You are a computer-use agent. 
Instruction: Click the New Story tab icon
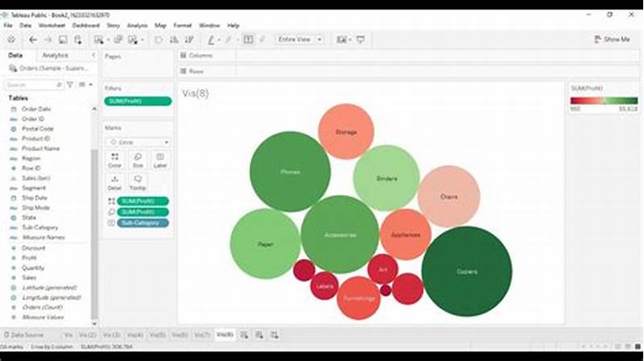pos(275,335)
